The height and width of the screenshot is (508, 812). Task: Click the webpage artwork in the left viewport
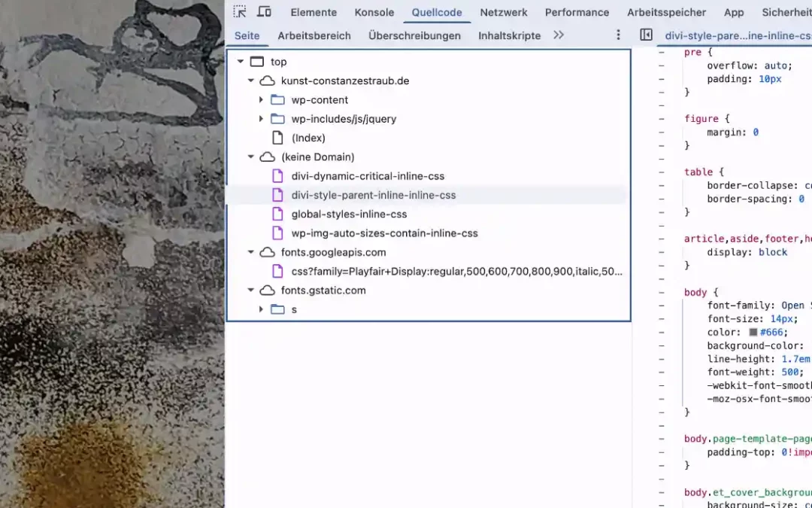click(112, 254)
